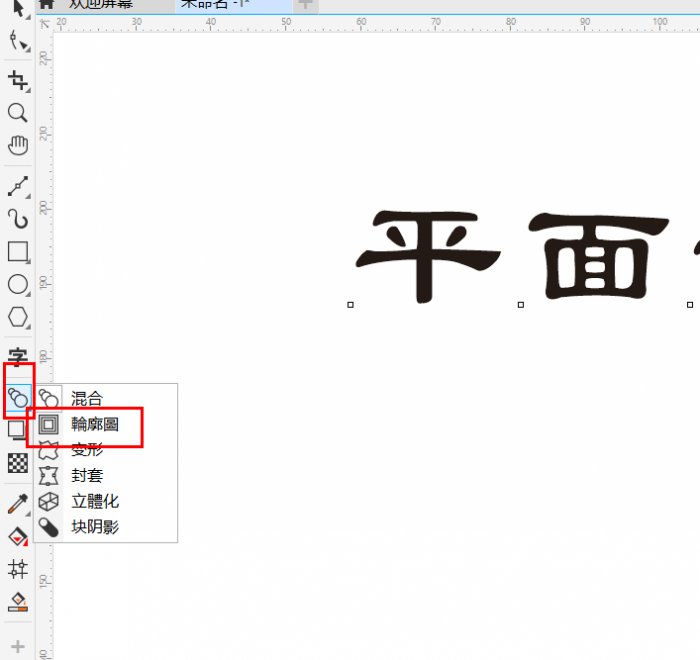Select the Text (字) tool
The image size is (700, 660).
(17, 357)
